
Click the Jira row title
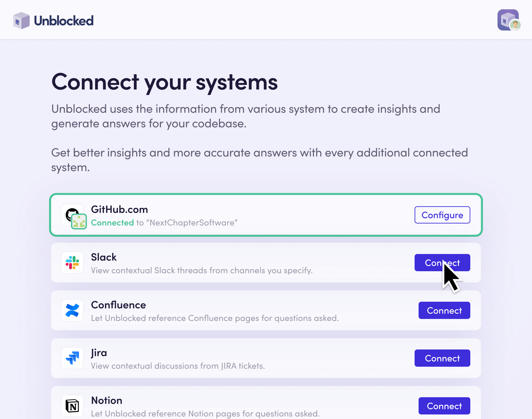click(99, 353)
